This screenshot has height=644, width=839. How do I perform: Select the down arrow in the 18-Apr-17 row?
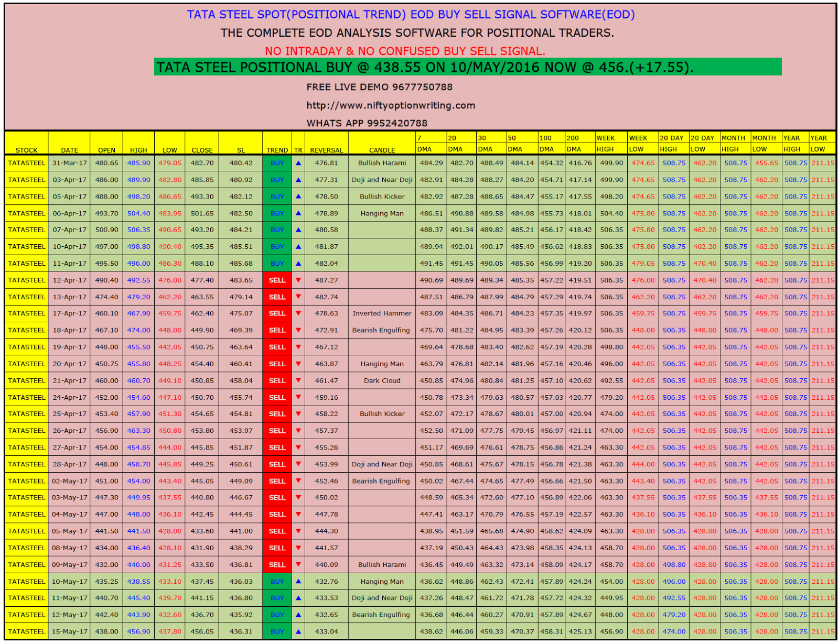(x=298, y=330)
